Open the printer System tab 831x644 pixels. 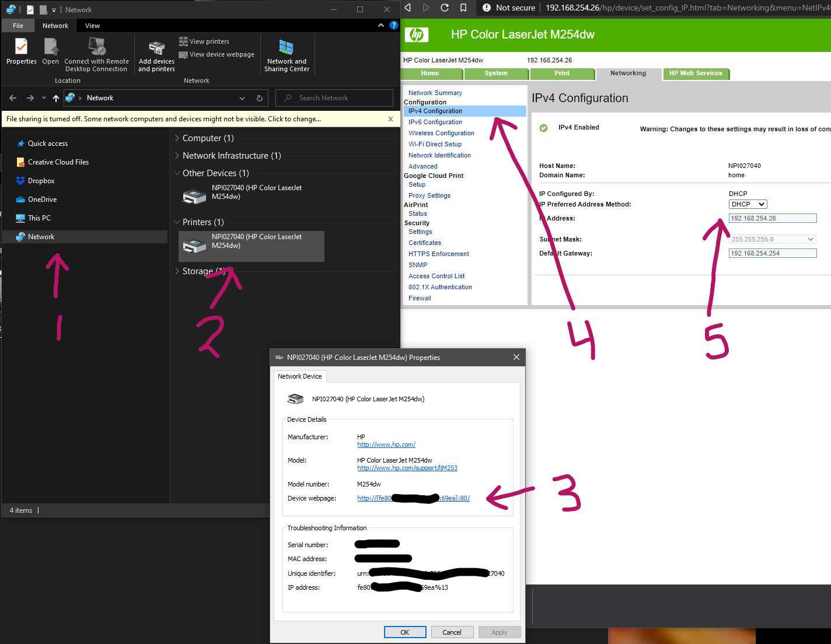click(x=496, y=73)
